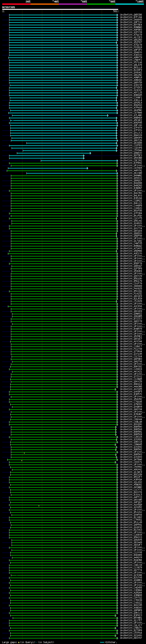Select hit label UniRef100_B4G7B0

(131, 193)
